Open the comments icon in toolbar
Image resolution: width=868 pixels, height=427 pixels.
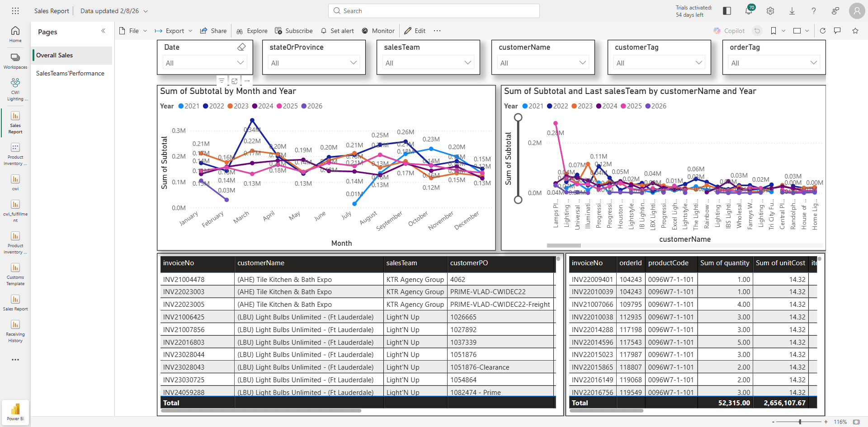pos(837,31)
